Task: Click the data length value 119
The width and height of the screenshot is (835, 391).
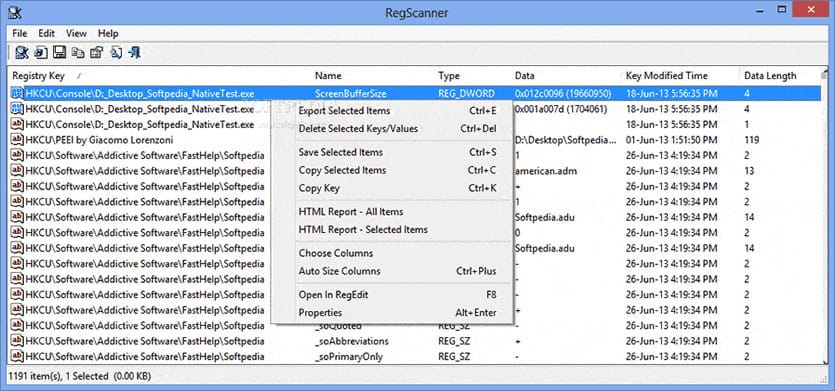Action: [x=751, y=140]
